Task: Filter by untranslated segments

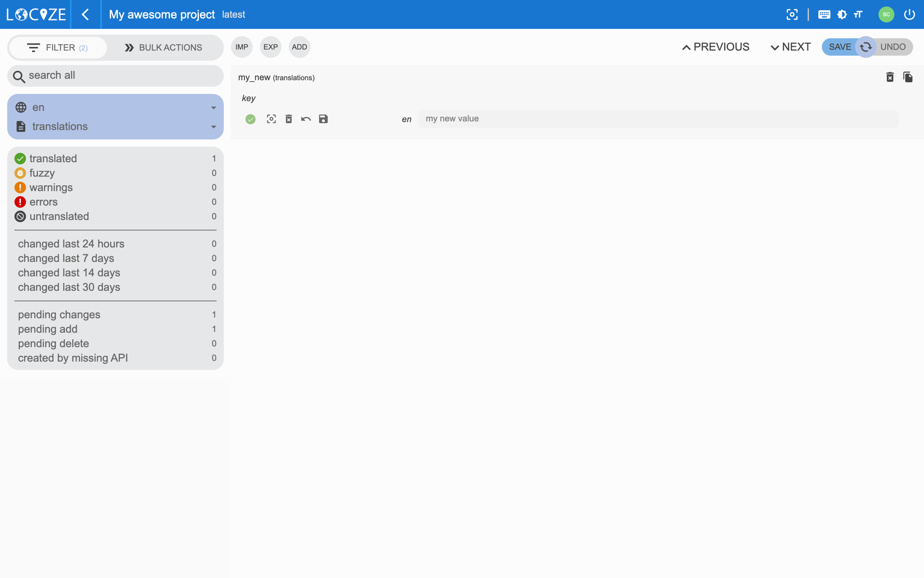Action: click(x=59, y=216)
